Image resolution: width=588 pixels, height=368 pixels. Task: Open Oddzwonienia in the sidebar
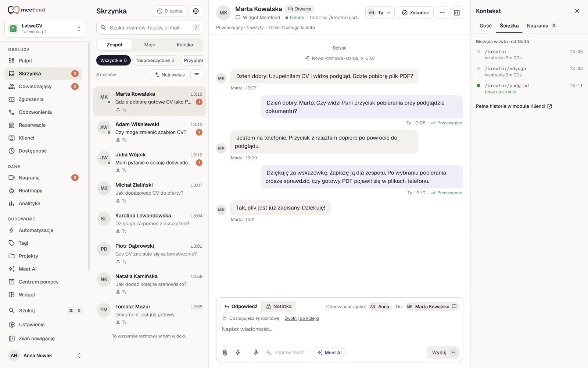pos(43,112)
